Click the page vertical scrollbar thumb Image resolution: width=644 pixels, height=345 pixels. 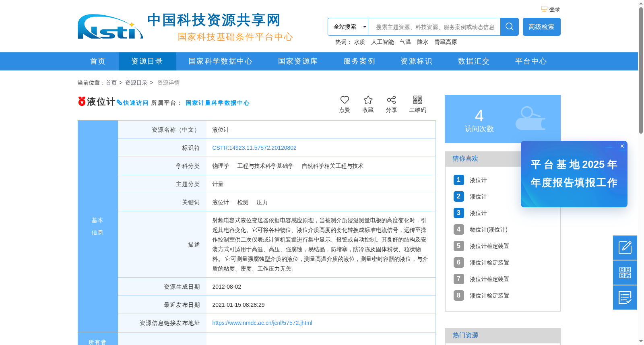[641, 70]
